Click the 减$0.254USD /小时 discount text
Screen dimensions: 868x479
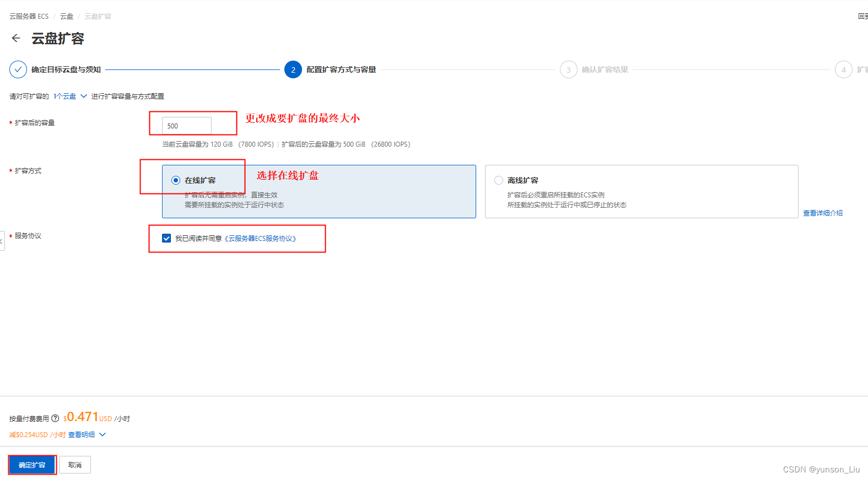pos(37,435)
